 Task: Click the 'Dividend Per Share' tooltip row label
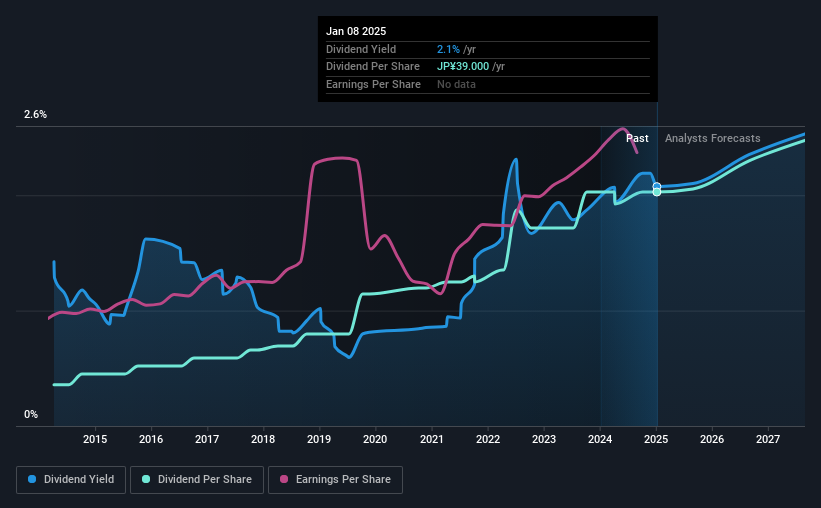[373, 67]
